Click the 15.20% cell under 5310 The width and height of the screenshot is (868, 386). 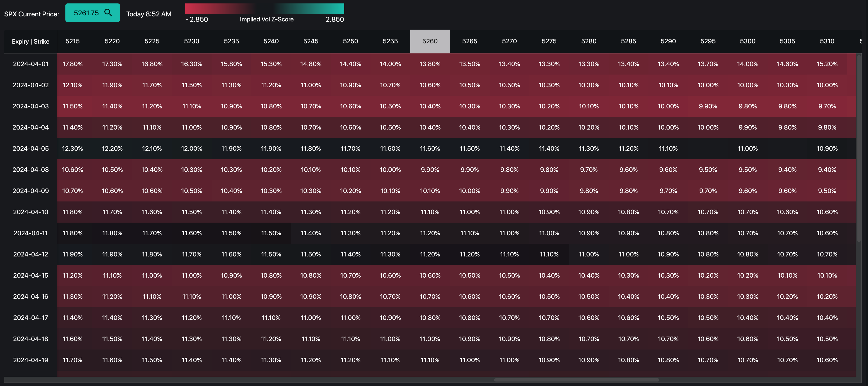[x=827, y=64]
